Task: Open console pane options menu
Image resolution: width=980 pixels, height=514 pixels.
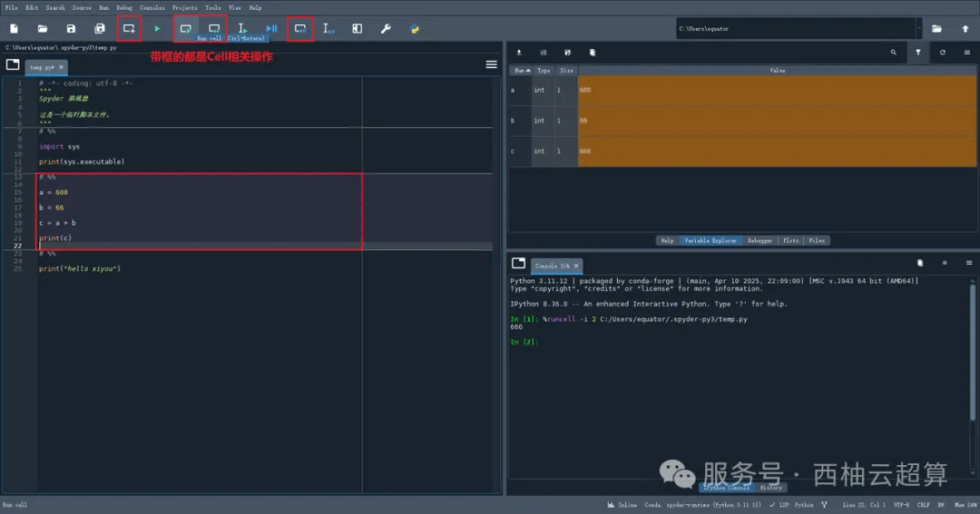Action: tap(969, 263)
